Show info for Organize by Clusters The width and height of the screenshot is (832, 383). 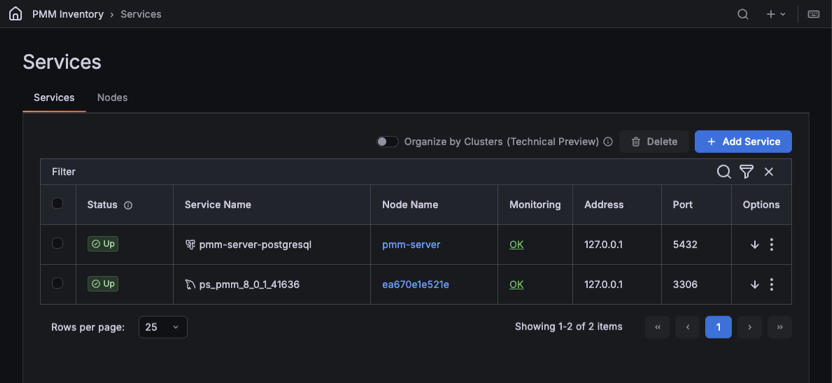tap(608, 142)
